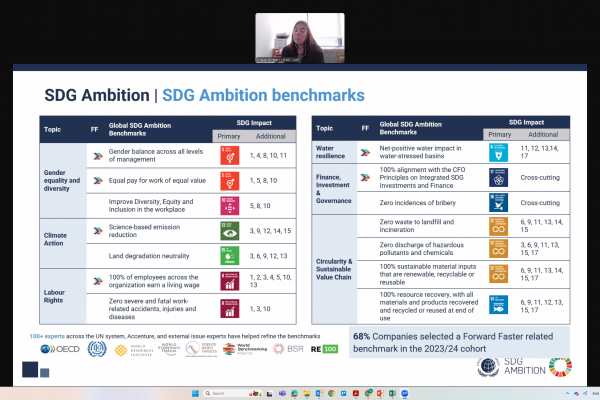The image size is (600, 400).
Task: Click the OECD logo on the slide
Action: 58,349
